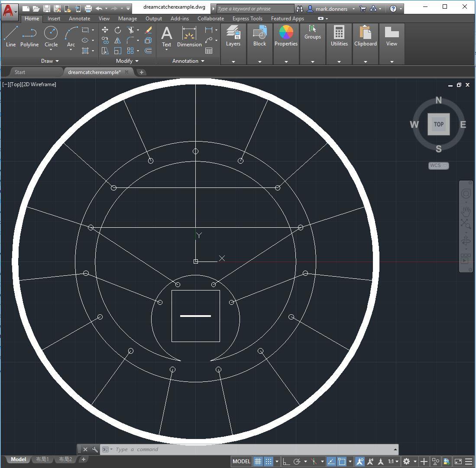Open the Manage ribbon tab
Screen dimensions: 476x468
tap(127, 19)
